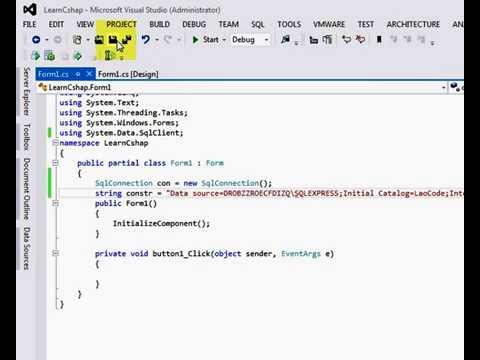Click the 'string constr' connection string line
This screenshot has width=480, height=360.
tap(279, 193)
